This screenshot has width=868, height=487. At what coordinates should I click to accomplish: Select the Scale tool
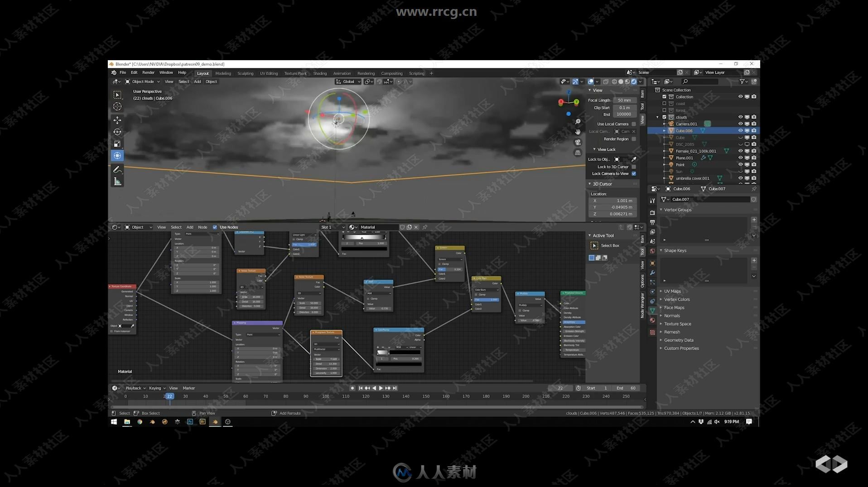point(117,143)
